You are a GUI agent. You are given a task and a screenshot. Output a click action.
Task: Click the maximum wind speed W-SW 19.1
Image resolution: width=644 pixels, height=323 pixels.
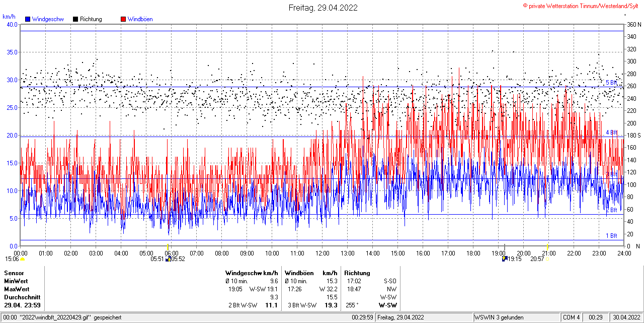point(264,289)
